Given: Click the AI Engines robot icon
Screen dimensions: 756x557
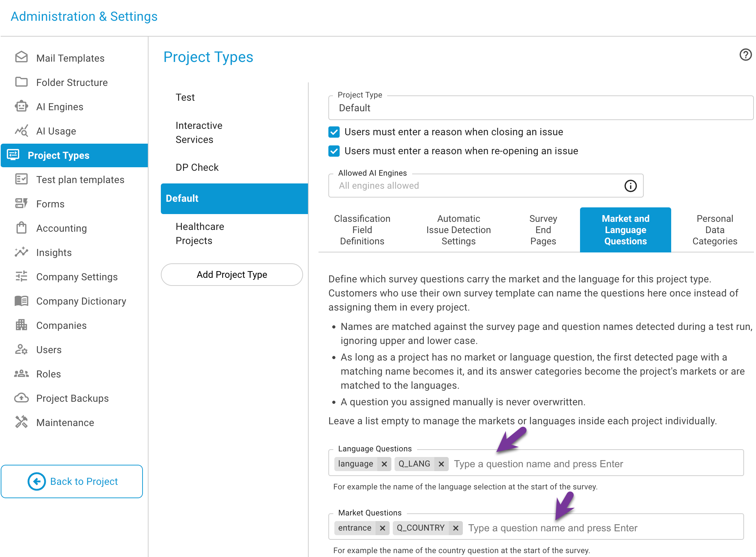Looking at the screenshot, I should [21, 106].
